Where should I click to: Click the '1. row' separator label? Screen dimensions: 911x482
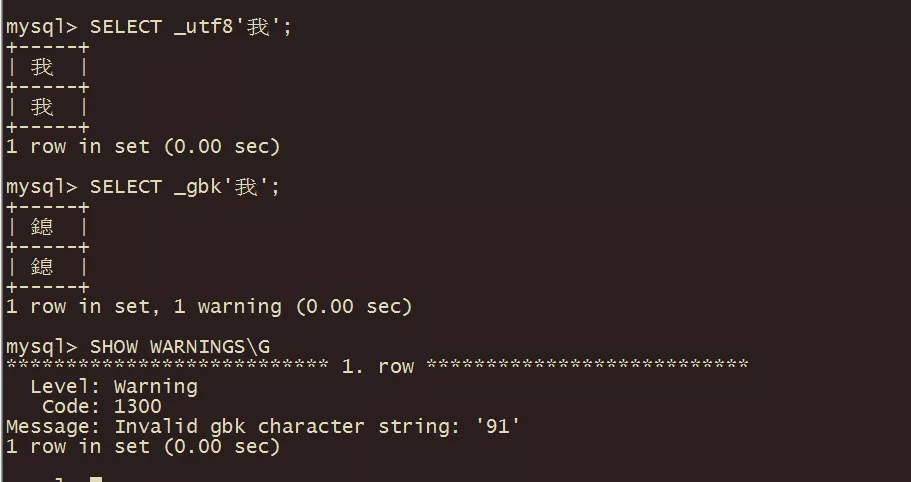pos(377,366)
